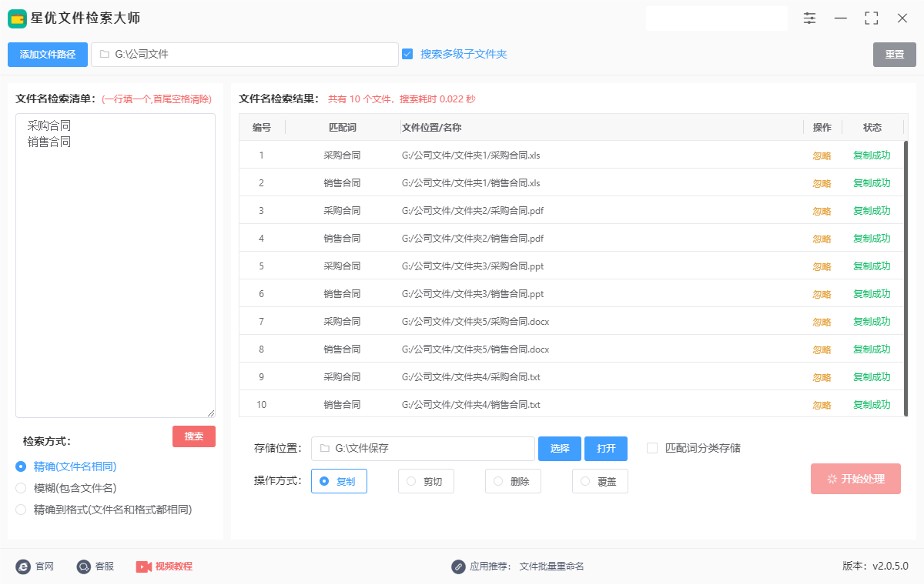Select 删除 operation mode
Viewport: 924px width, 585px height.
click(513, 481)
